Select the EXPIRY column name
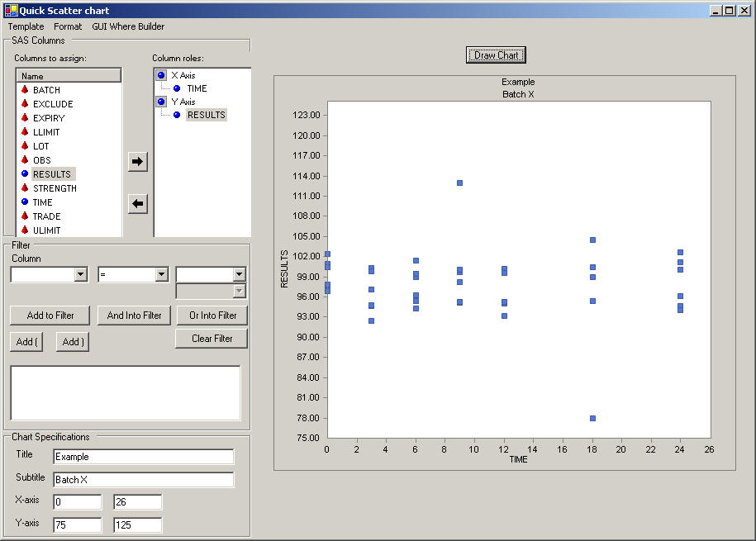This screenshot has height=541, width=756. tap(49, 118)
